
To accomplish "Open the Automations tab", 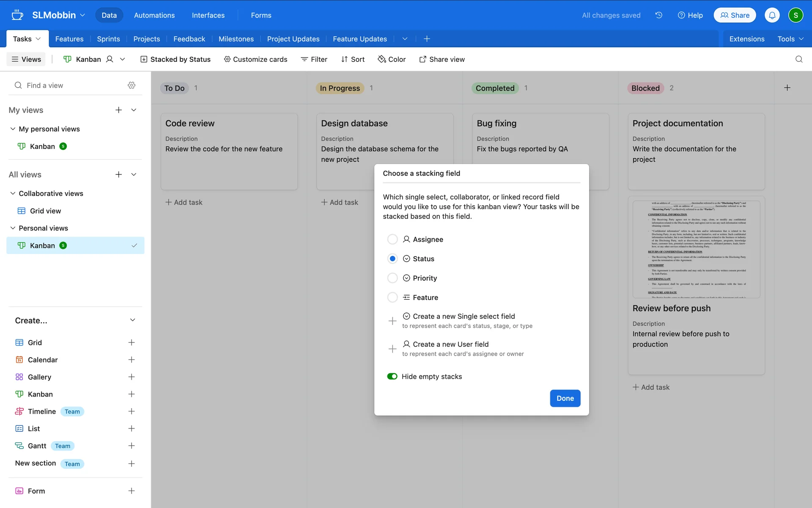I will (x=154, y=15).
